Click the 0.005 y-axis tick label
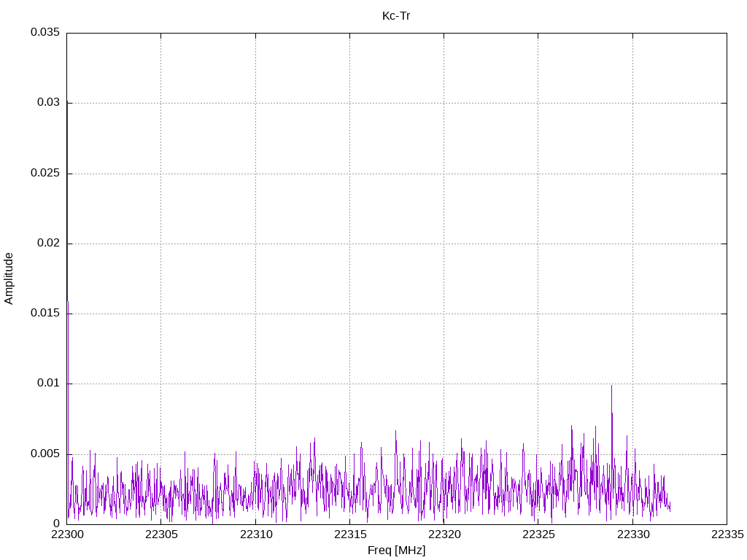The image size is (747, 560). point(44,454)
